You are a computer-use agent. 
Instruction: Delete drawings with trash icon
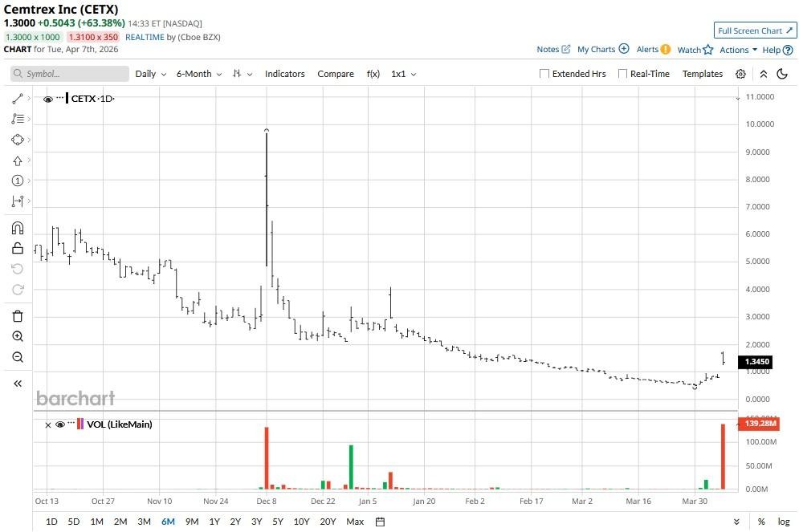pyautogui.click(x=18, y=316)
